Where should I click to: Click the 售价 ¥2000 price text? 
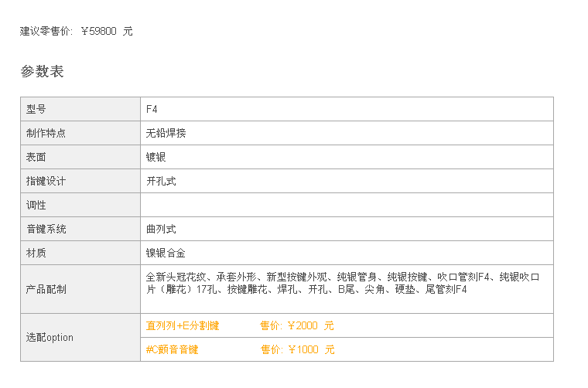297,325
